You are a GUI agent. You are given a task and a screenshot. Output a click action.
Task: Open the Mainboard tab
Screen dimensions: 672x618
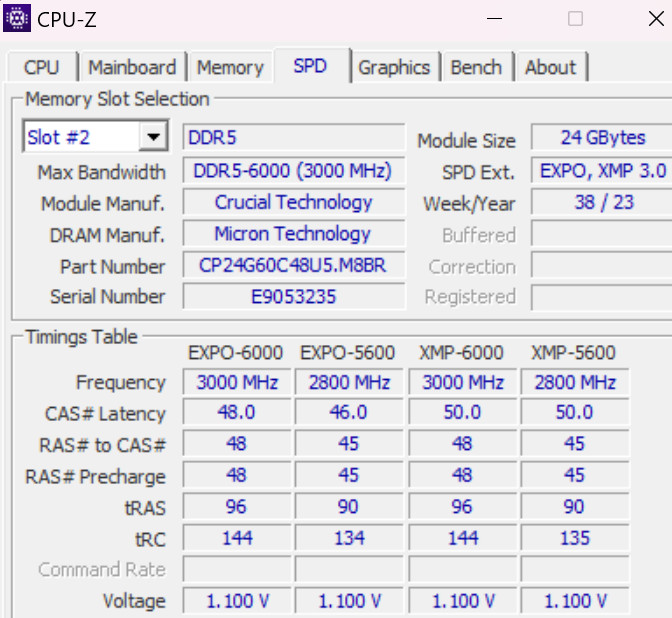[132, 67]
